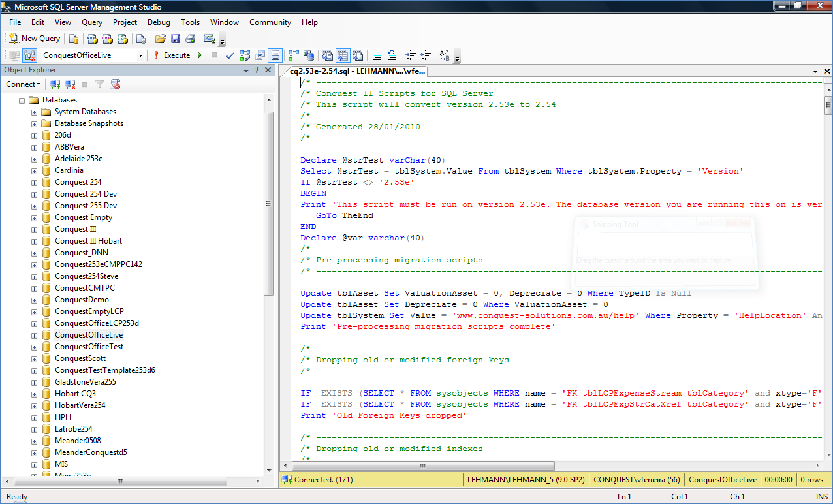
Task: Display the Estimated Execution Plan
Action: [x=245, y=55]
